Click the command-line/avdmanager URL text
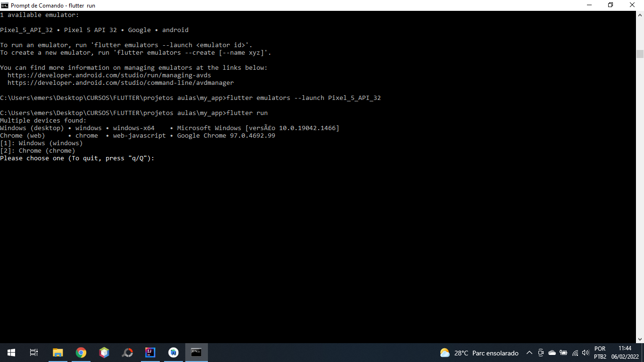644x362 pixels. click(x=121, y=83)
